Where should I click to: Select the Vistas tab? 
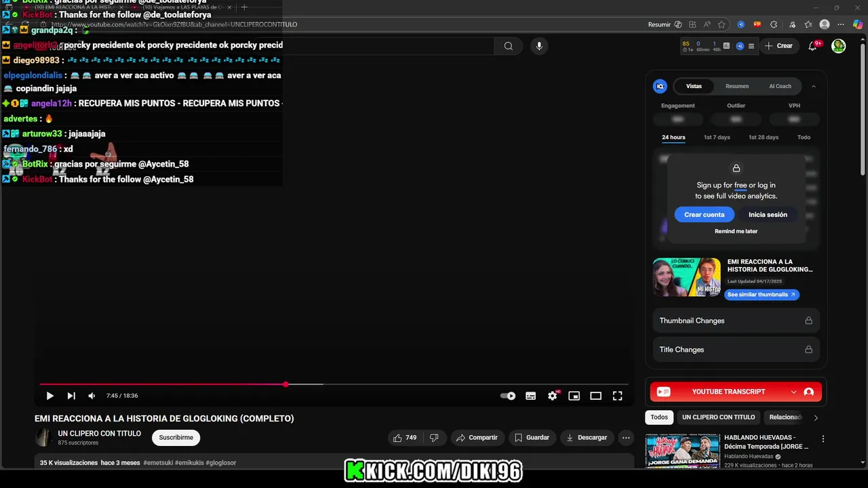click(694, 86)
